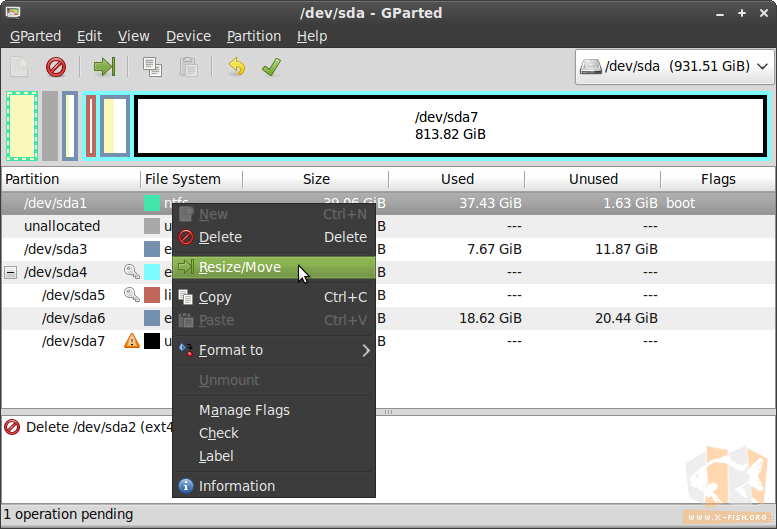The width and height of the screenshot is (777, 529).
Task: Open the /dev/sda device selector dropdown
Action: 674,66
